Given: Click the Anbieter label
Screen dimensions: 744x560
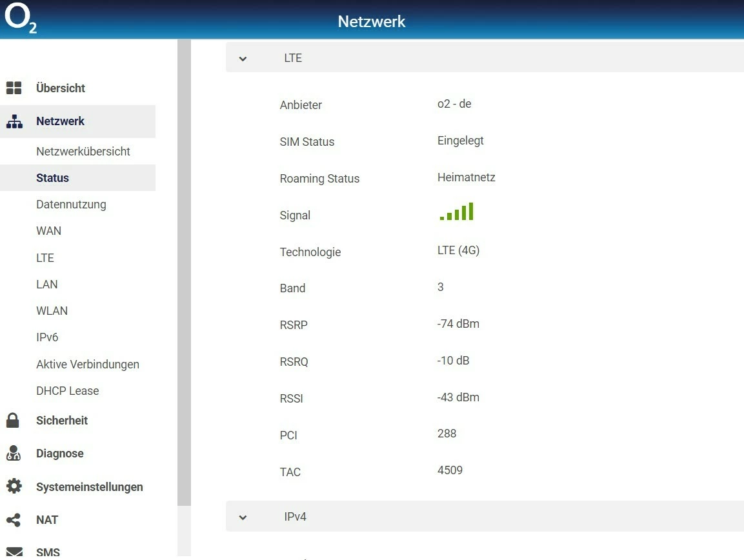Looking at the screenshot, I should point(301,105).
